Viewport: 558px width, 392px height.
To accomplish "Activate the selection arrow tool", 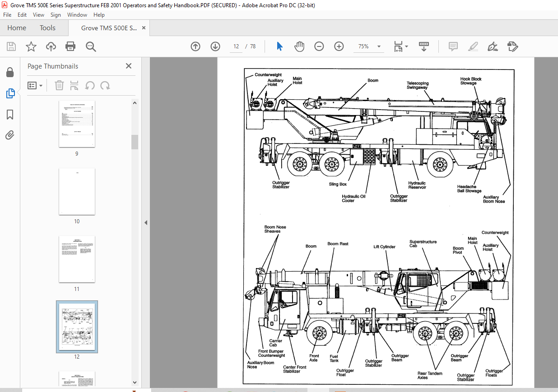I will [279, 46].
